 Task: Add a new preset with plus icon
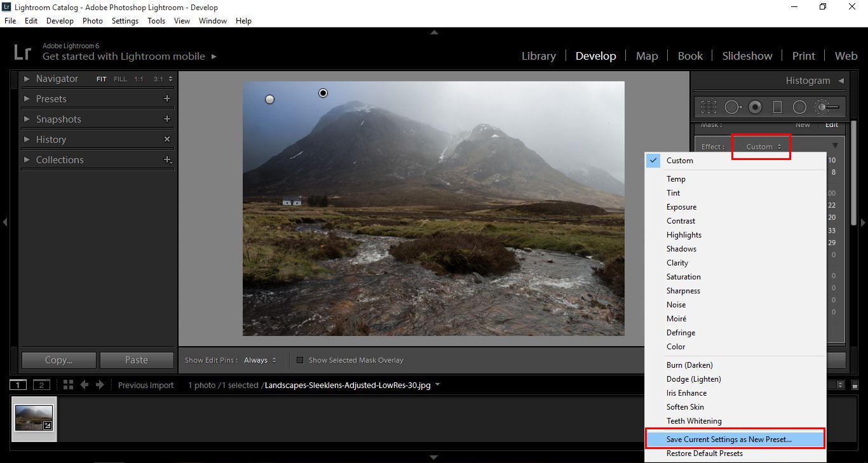click(x=167, y=98)
